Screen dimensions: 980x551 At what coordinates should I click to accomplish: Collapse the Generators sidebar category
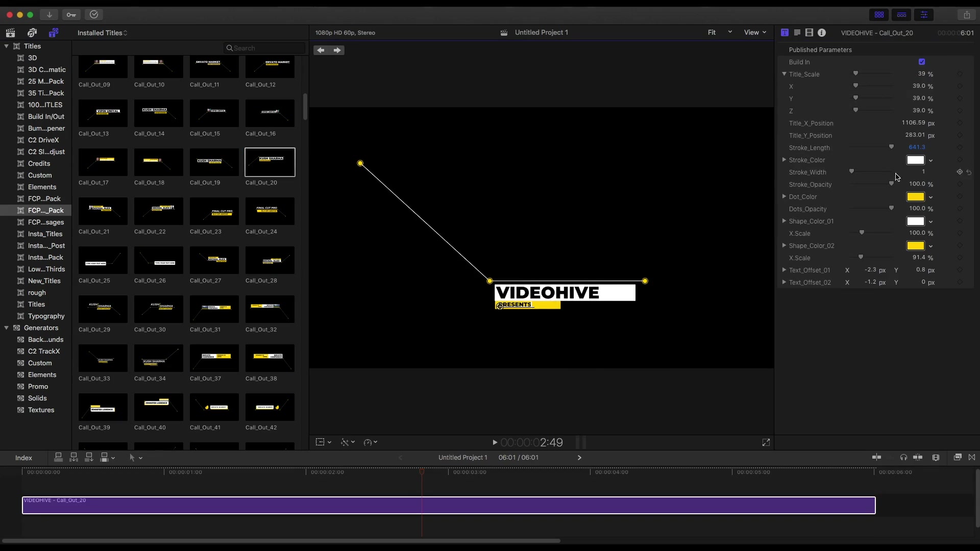click(7, 328)
